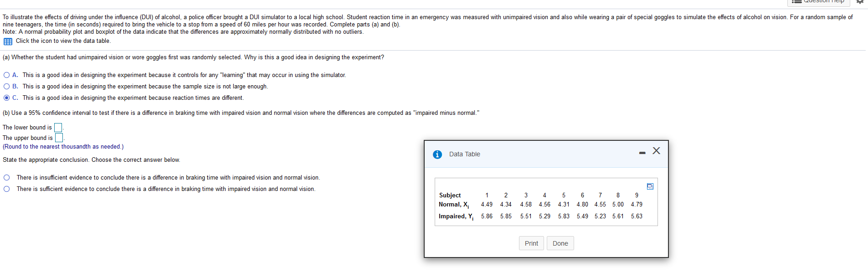The width and height of the screenshot is (868, 273).
Task: Click the lower bound answer box
Action: (x=58, y=127)
